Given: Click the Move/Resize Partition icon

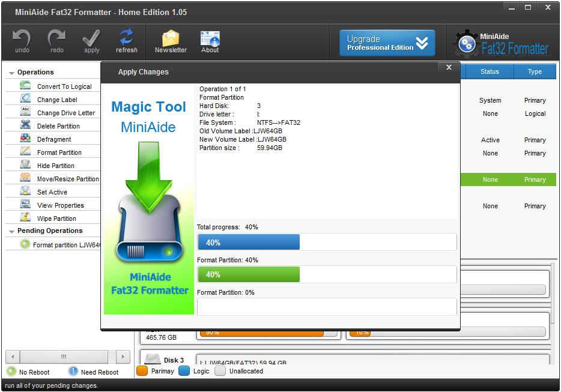Looking at the screenshot, I should 25,178.
